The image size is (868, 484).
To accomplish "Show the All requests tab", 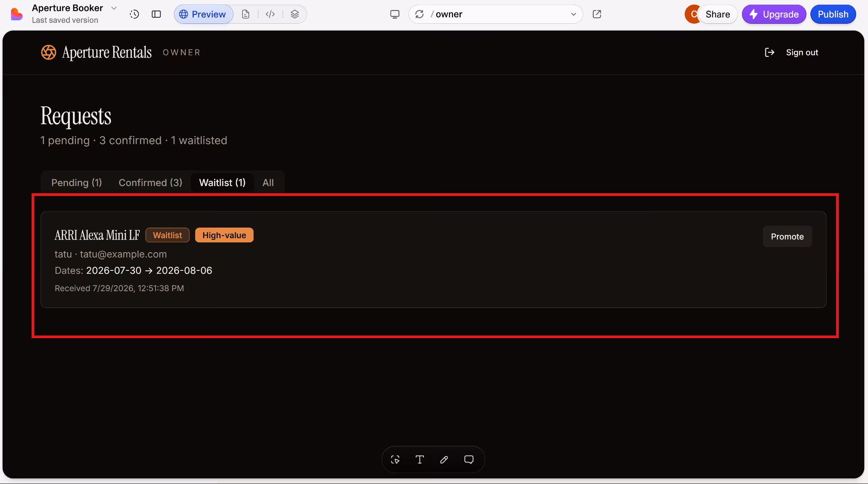I will point(268,183).
